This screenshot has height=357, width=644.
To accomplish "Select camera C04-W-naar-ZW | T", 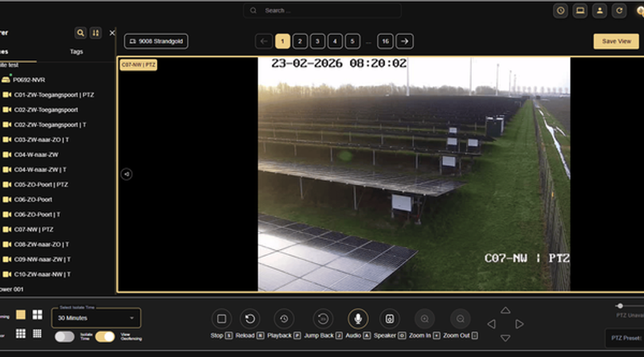I will (35, 170).
